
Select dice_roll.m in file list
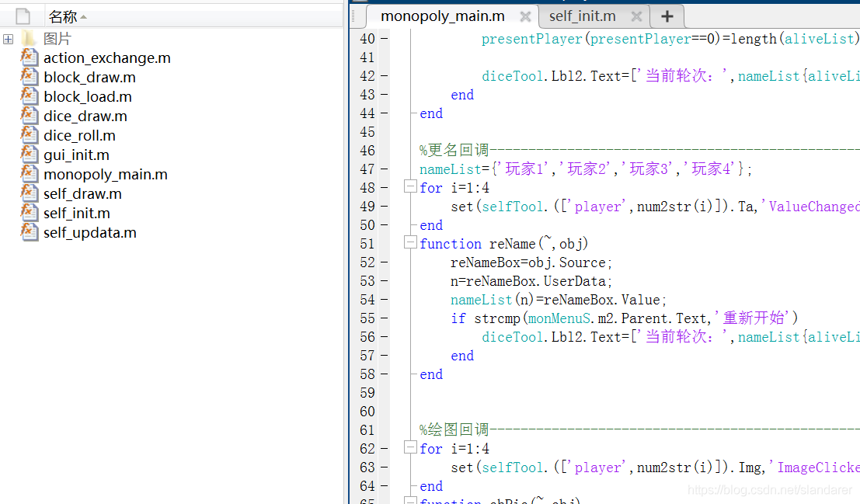79,135
